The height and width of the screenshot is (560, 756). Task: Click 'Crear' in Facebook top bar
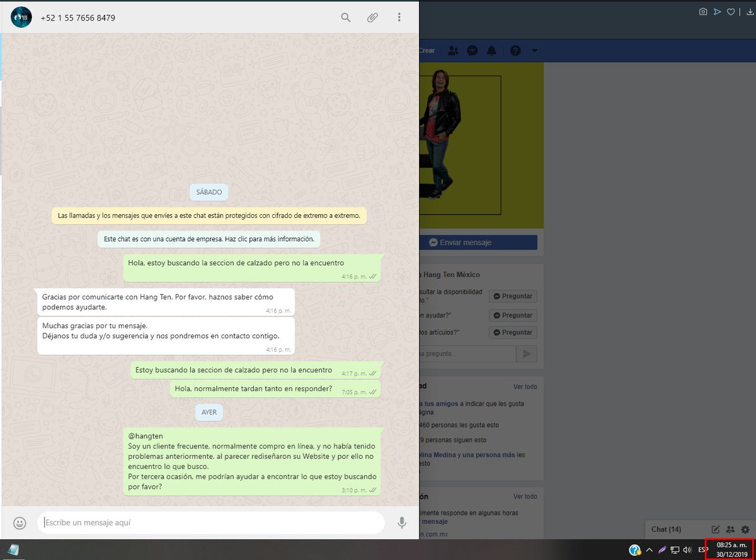[x=427, y=50]
